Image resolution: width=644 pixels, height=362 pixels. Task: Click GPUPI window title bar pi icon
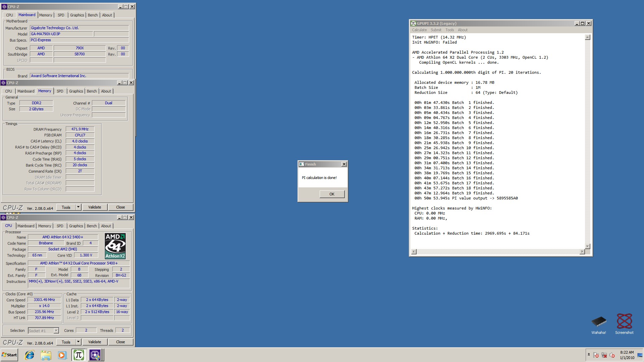(414, 23)
